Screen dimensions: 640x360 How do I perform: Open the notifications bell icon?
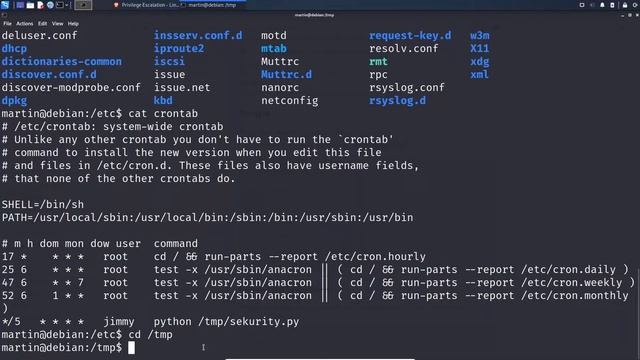[x=602, y=5]
